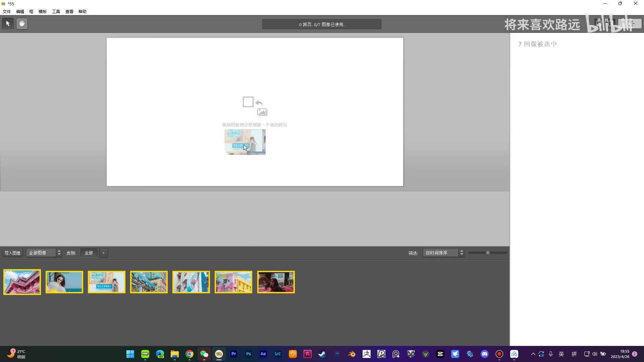This screenshot has height=362, width=644.
Task: Select the arrow pointer tool
Action: point(8,24)
